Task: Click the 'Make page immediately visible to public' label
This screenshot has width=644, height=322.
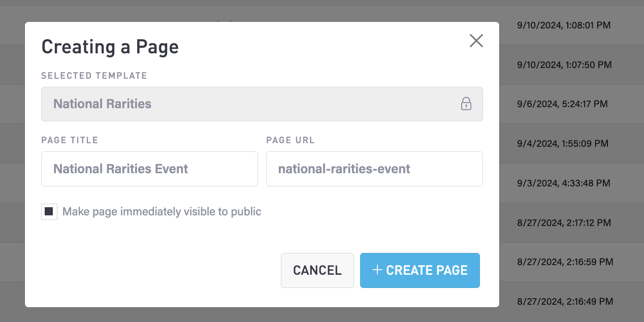Action: pos(162,212)
